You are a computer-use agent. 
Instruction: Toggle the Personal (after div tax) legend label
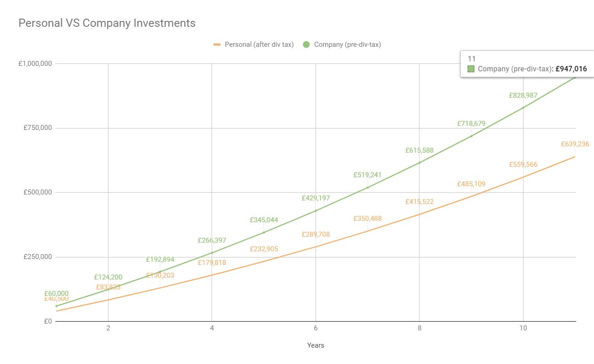[x=259, y=45]
